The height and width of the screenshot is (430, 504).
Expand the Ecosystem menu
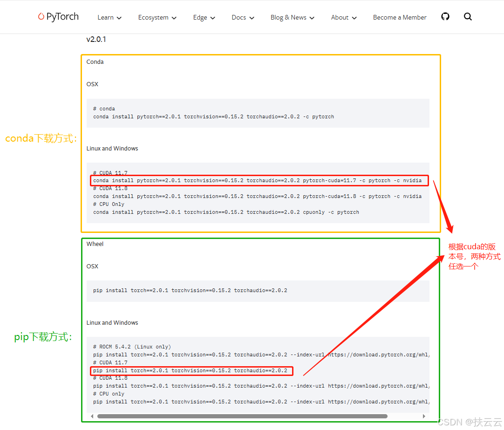tap(157, 17)
